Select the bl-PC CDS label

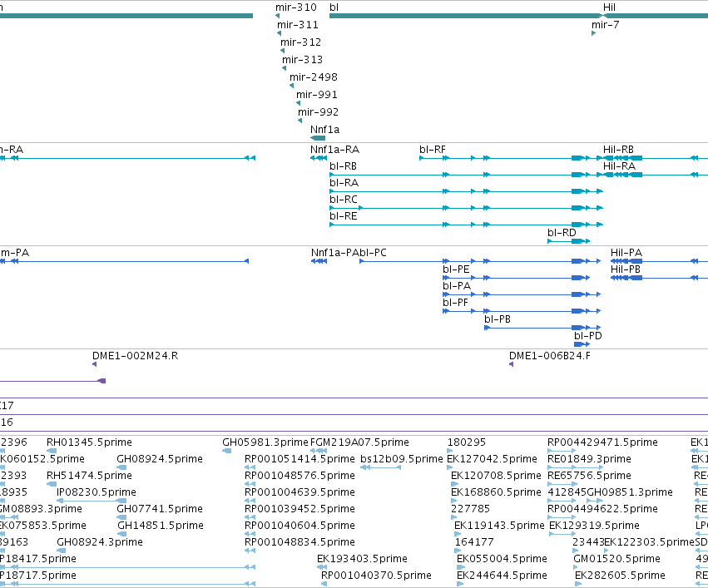tap(373, 253)
